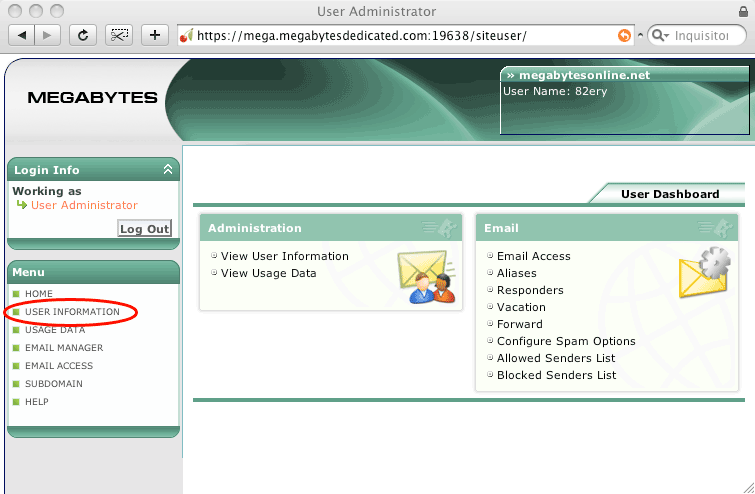Open USER INFORMATION in the Menu sidebar
This screenshot has width=755, height=494.
(72, 312)
